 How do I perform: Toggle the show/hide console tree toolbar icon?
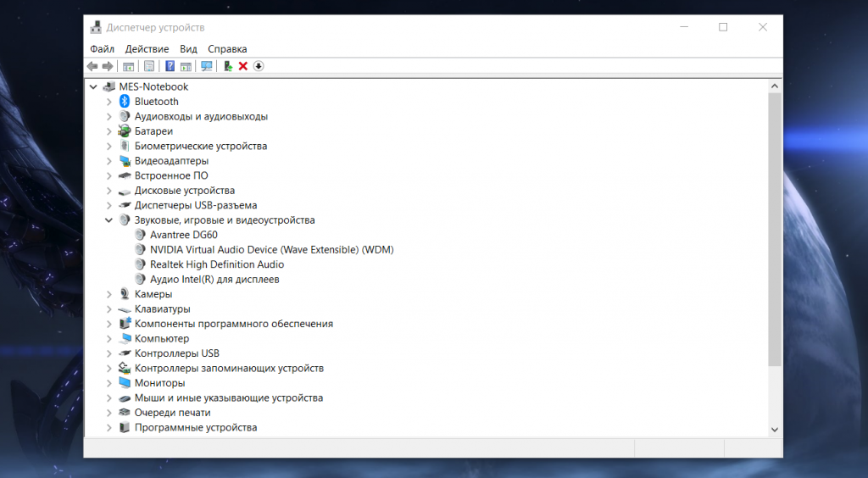tap(129, 66)
